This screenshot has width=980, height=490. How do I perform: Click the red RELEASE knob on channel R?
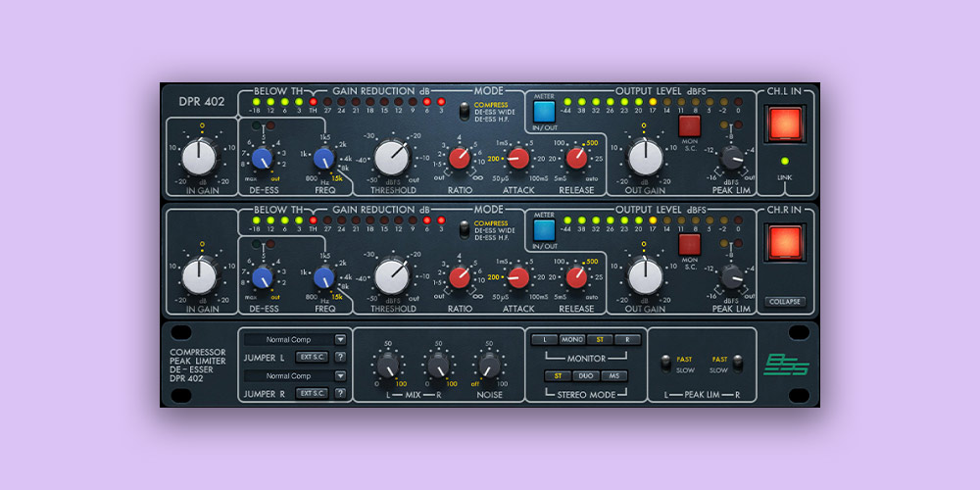point(576,277)
